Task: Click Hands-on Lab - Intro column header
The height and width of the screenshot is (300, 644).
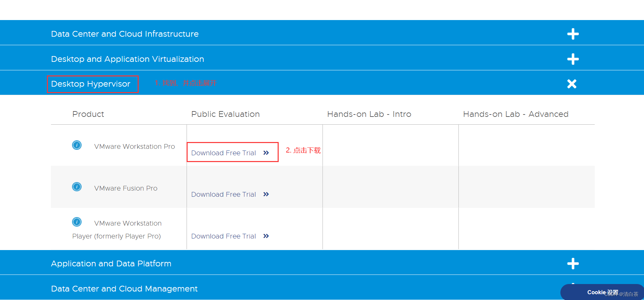Action: (x=369, y=114)
